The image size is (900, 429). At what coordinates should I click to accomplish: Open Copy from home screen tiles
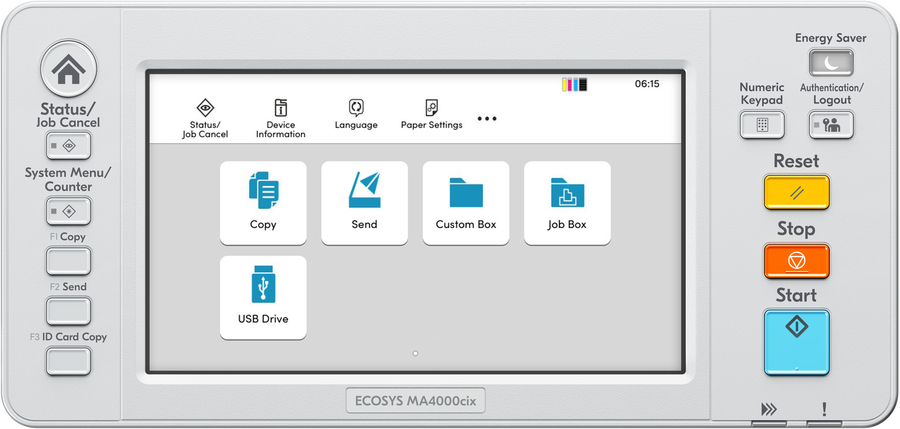pyautogui.click(x=263, y=203)
